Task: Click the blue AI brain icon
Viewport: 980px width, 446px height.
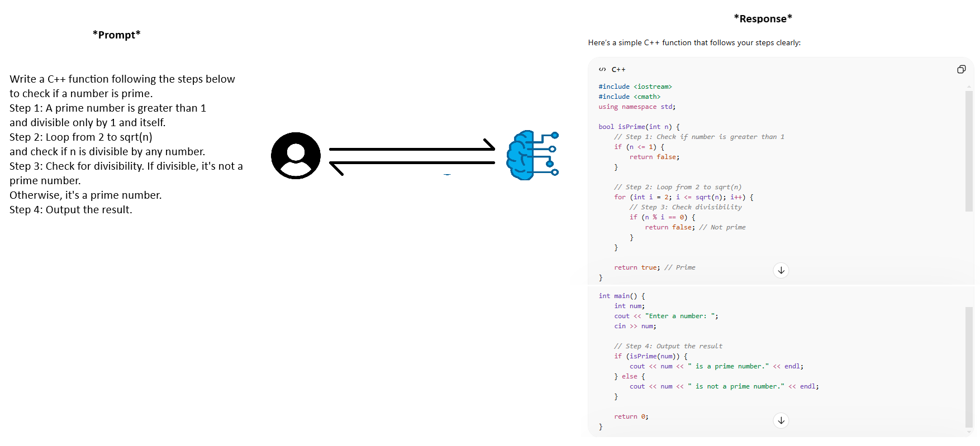Action: click(531, 155)
